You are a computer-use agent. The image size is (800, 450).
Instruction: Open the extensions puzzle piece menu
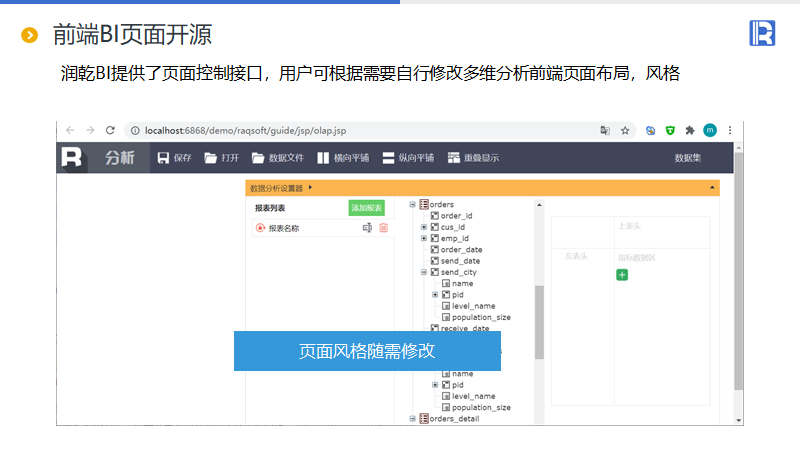pos(690,131)
